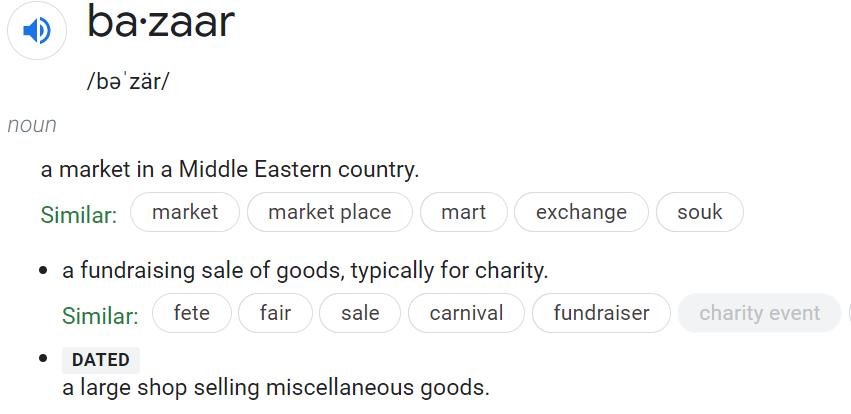Select the 'fete' synonym chip
Screen dimensions: 851x414
pos(192,313)
